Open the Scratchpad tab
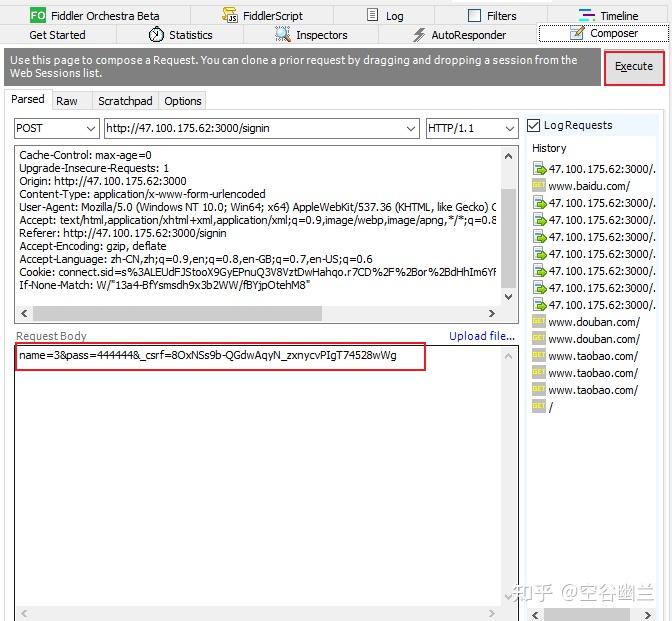Viewport: 672px width, 621px height. (125, 101)
